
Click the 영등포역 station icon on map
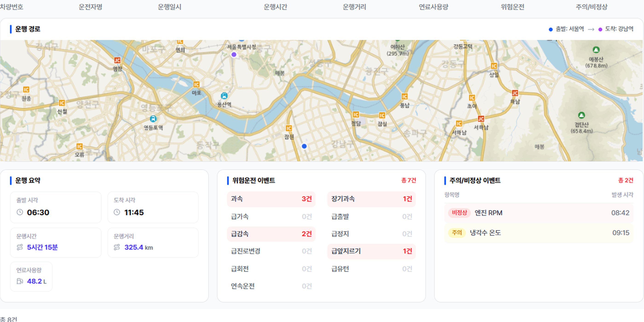coord(153,119)
